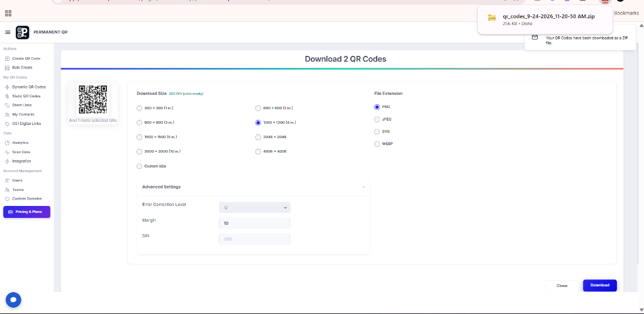
Task: Click the Integration icon in sidebar
Action: tap(7, 161)
